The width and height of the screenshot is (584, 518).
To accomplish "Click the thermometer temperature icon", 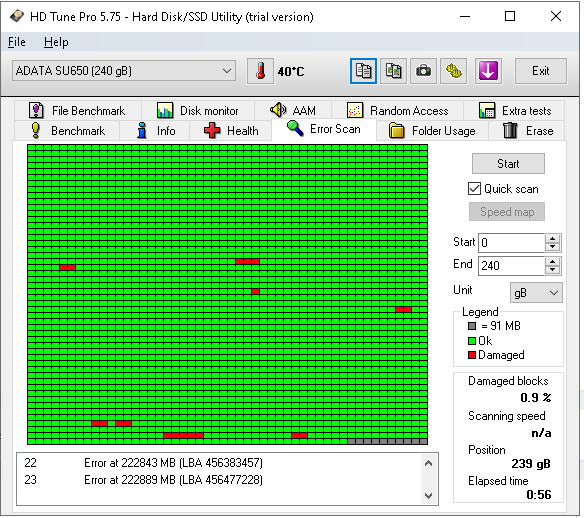I will coord(260,71).
